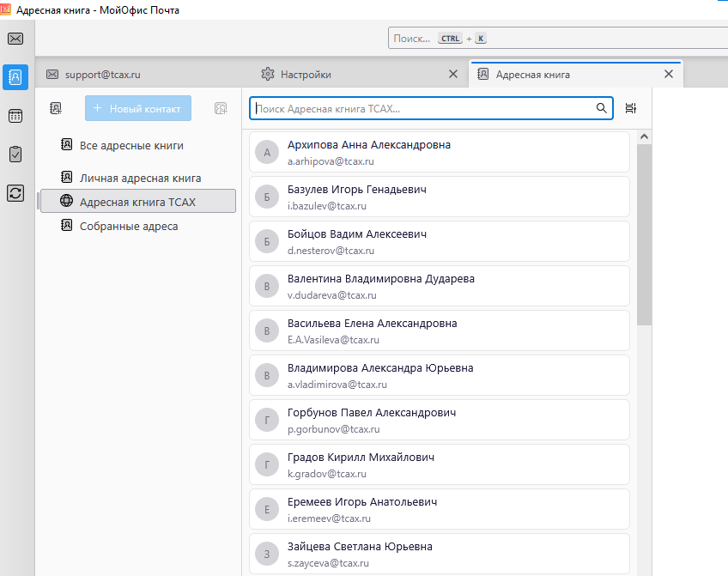The width and height of the screenshot is (728, 576).
Task: Select Личная адресная книга
Action: point(139,179)
